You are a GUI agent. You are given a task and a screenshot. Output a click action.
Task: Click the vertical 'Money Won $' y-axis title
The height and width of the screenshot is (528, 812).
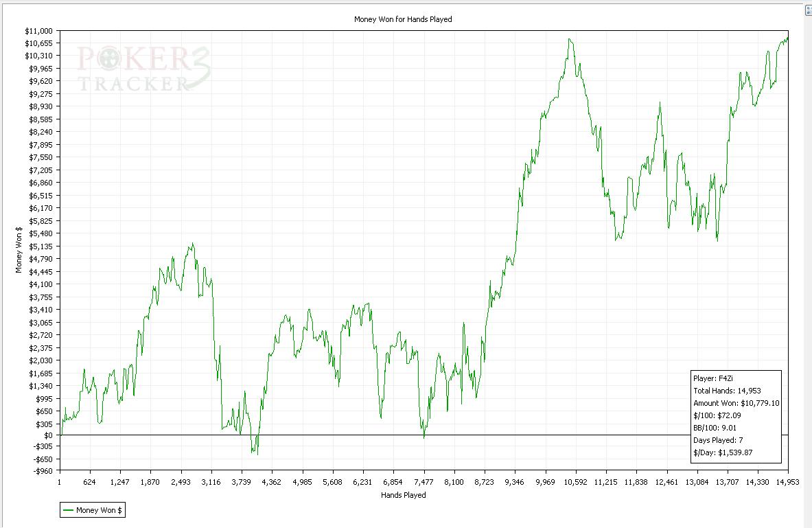pos(19,250)
